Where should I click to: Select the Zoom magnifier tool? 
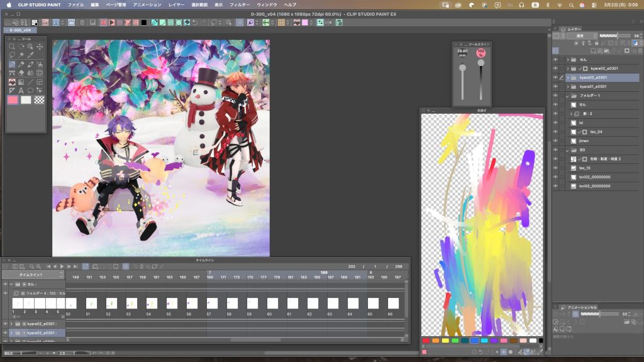pyautogui.click(x=12, y=47)
